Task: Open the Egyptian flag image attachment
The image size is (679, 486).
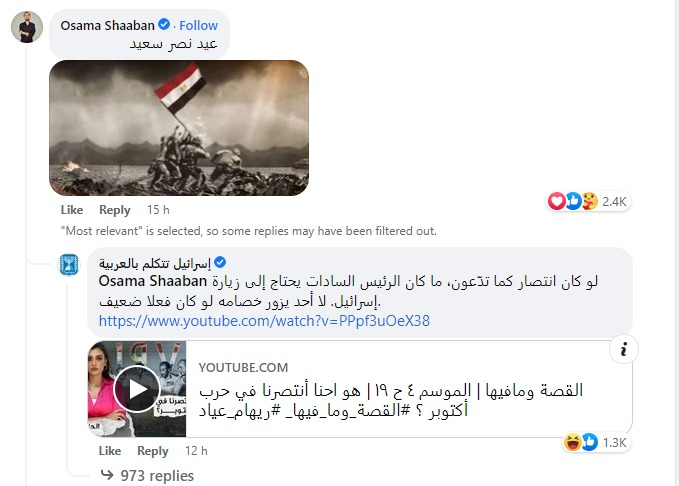Action: (x=179, y=128)
